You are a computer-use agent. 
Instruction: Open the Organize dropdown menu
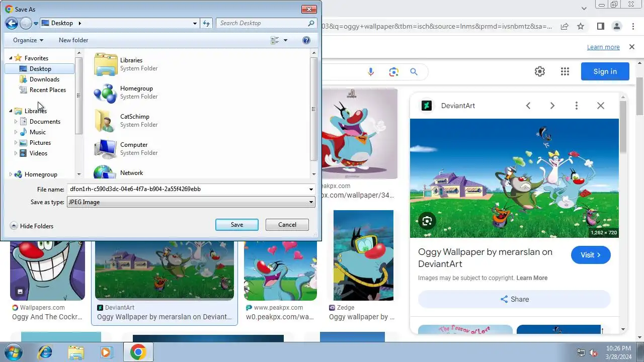(x=28, y=40)
